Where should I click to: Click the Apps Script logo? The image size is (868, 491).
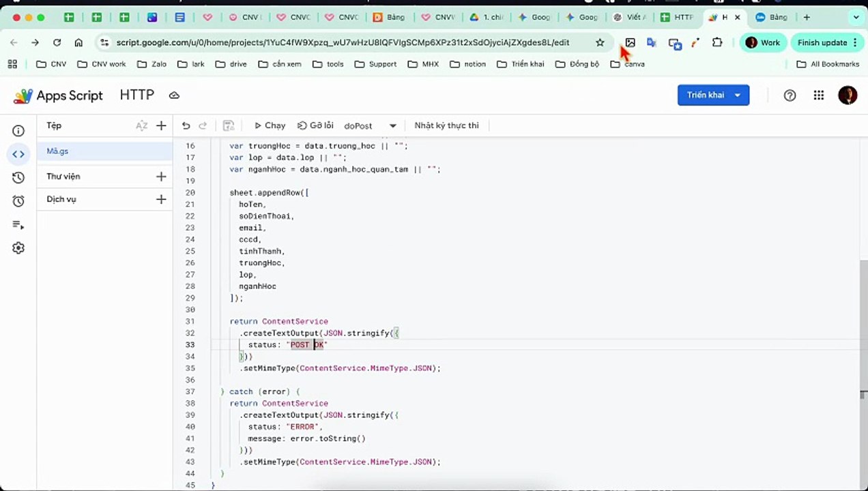[x=58, y=95]
